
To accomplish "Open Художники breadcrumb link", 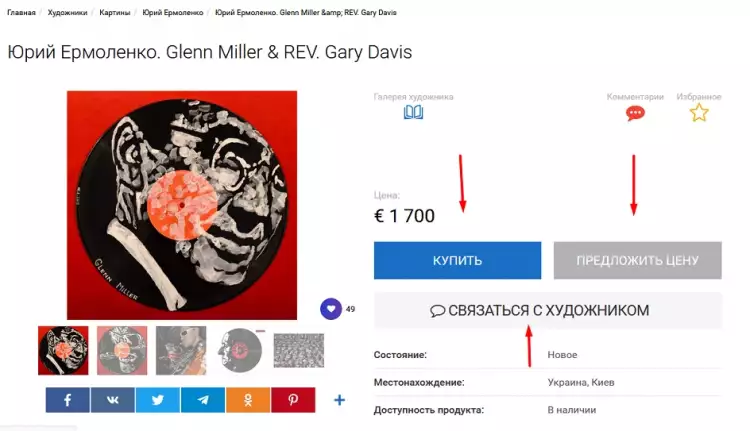I will coord(67,12).
